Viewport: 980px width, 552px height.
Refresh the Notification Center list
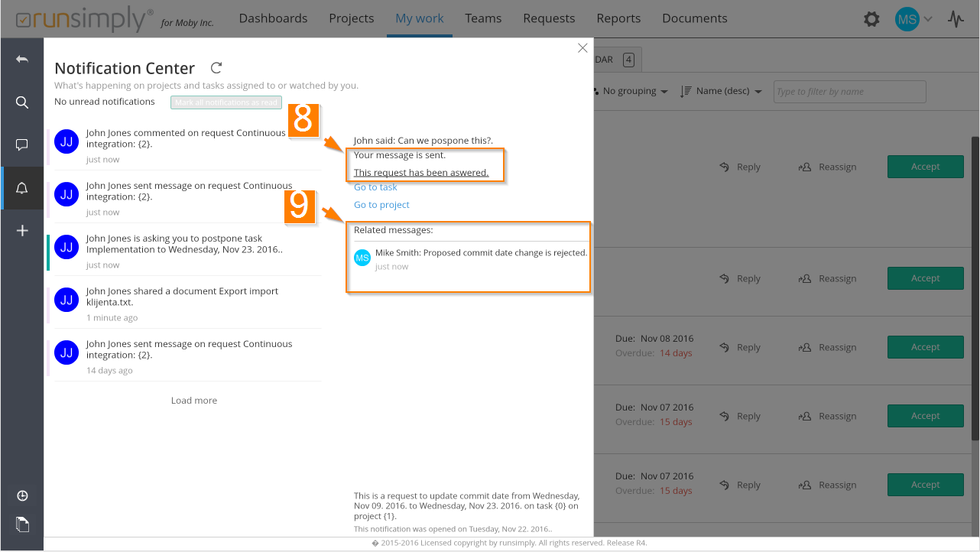point(216,68)
